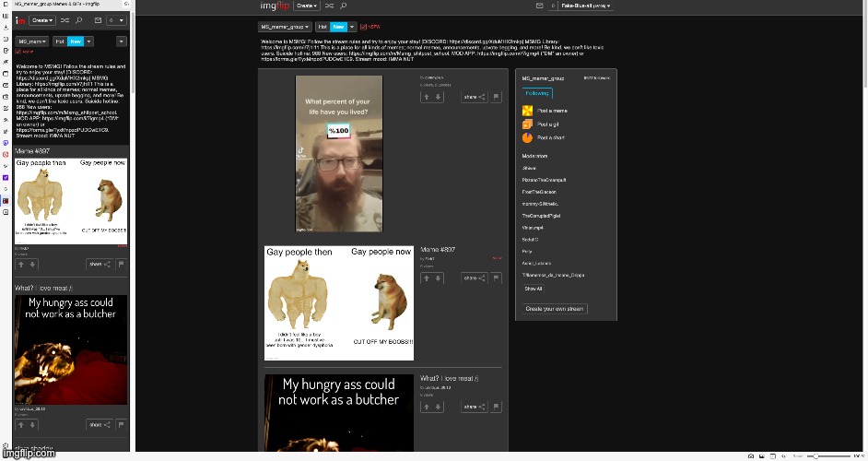This screenshot has height=461, width=868.
Task: Open the 'Gay people then' meme image in main feed
Action: [x=339, y=303]
